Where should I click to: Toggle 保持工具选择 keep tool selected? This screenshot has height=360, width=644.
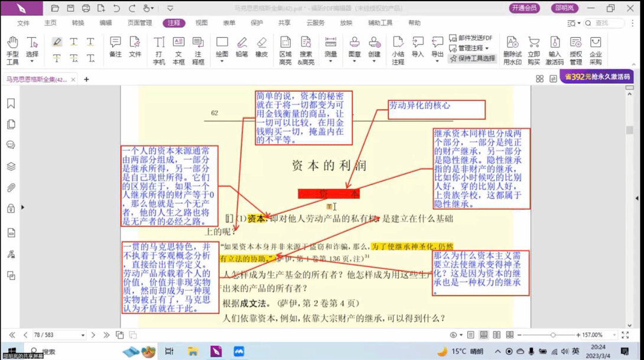472,59
